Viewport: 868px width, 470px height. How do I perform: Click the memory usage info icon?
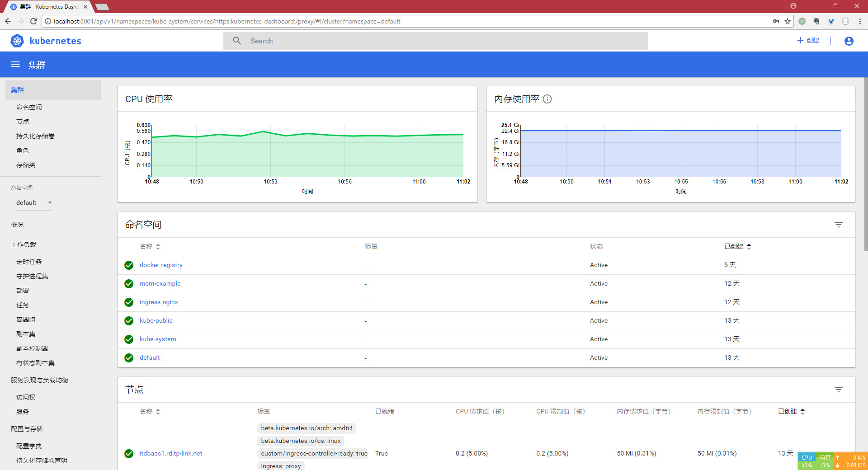tap(547, 99)
